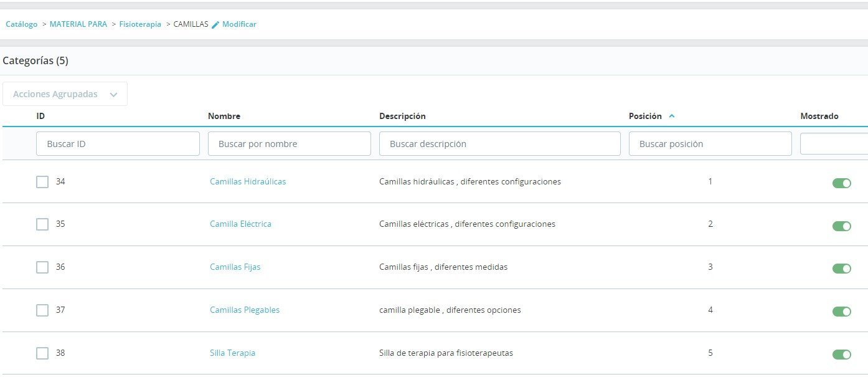Screen dimensions: 868x377
Task: Click the Posición sort arrow icon
Action: (671, 117)
